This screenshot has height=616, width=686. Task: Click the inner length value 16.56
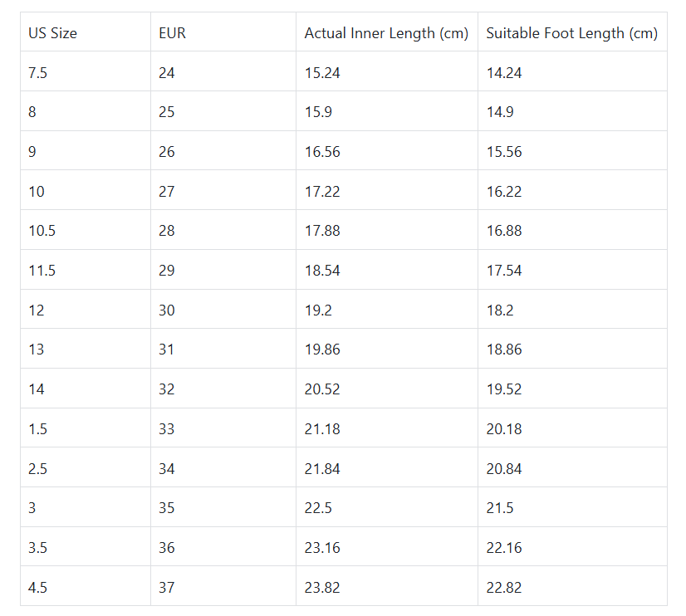tap(322, 152)
